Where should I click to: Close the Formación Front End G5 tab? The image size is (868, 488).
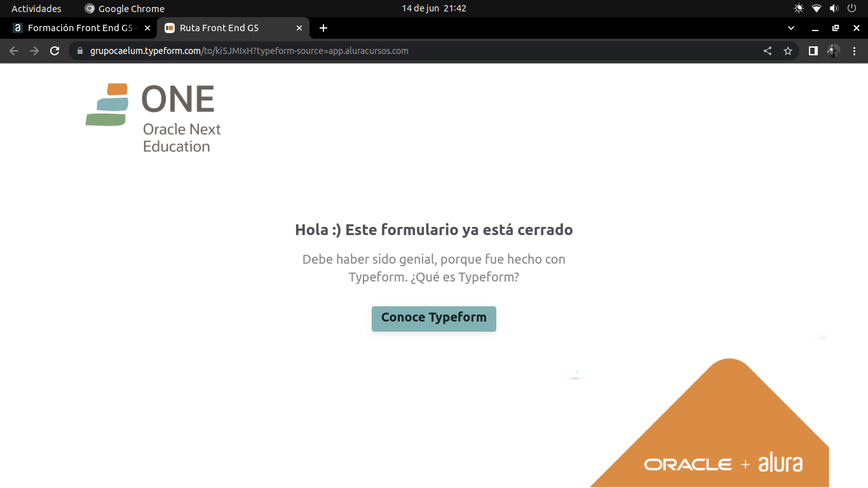pos(147,28)
